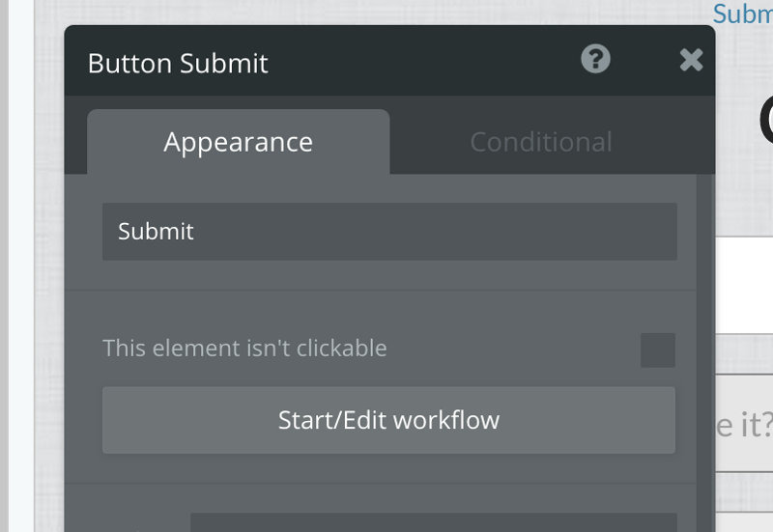Click the "Button Submit" panel title

click(x=178, y=64)
